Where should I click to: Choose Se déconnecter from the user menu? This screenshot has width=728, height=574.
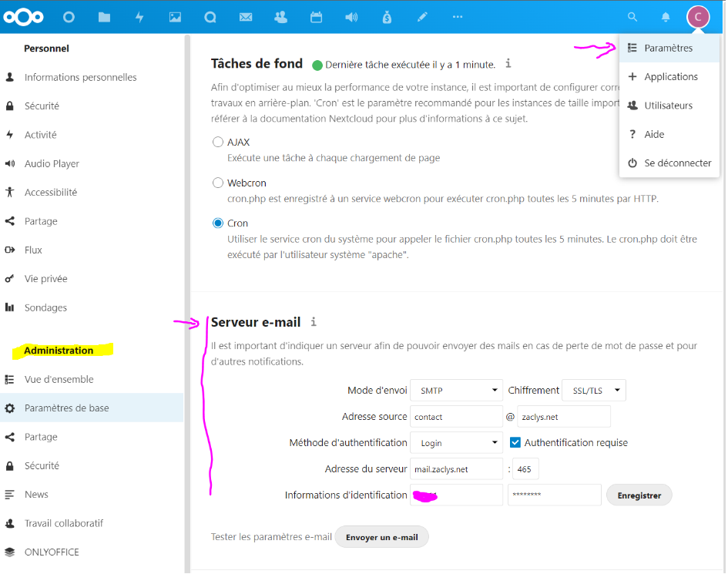click(669, 163)
